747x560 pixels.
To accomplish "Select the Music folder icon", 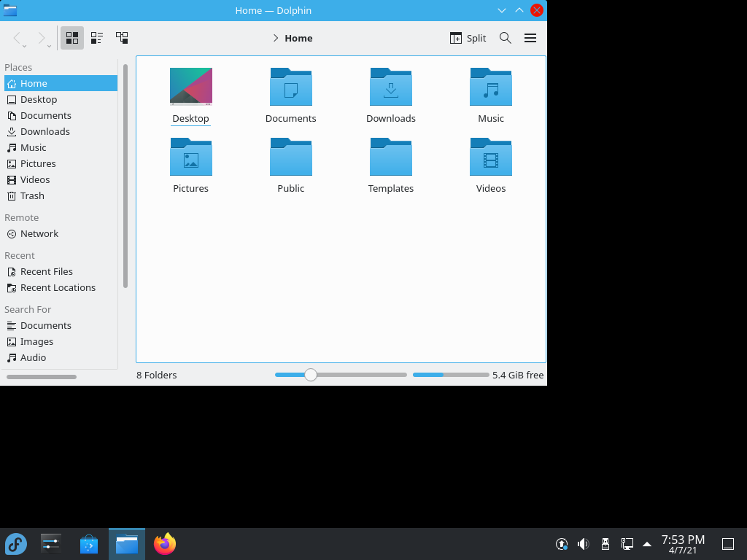I will 491,87.
